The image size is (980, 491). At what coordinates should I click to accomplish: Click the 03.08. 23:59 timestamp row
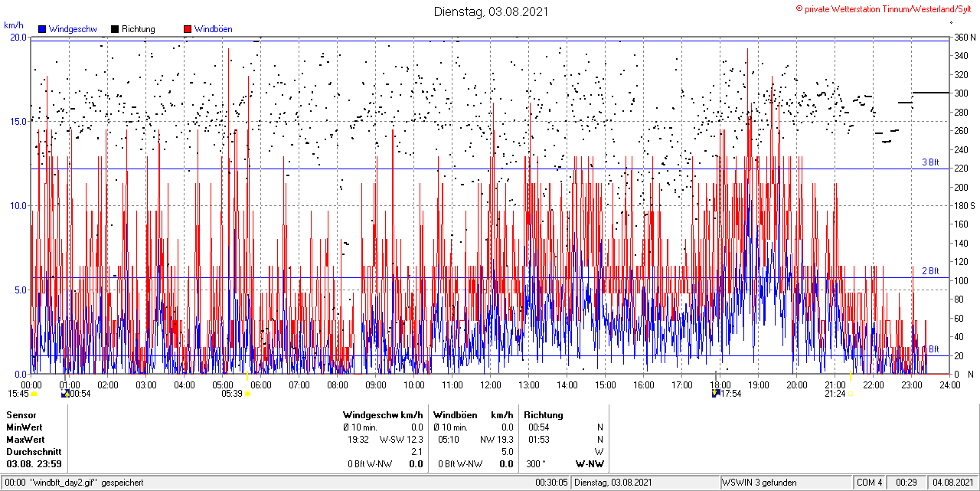pyautogui.click(x=34, y=464)
